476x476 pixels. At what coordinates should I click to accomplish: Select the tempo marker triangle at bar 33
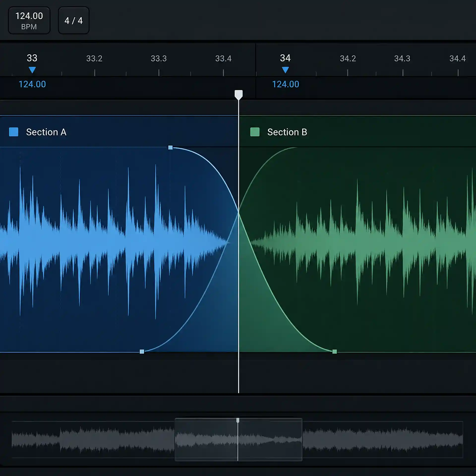(x=32, y=70)
